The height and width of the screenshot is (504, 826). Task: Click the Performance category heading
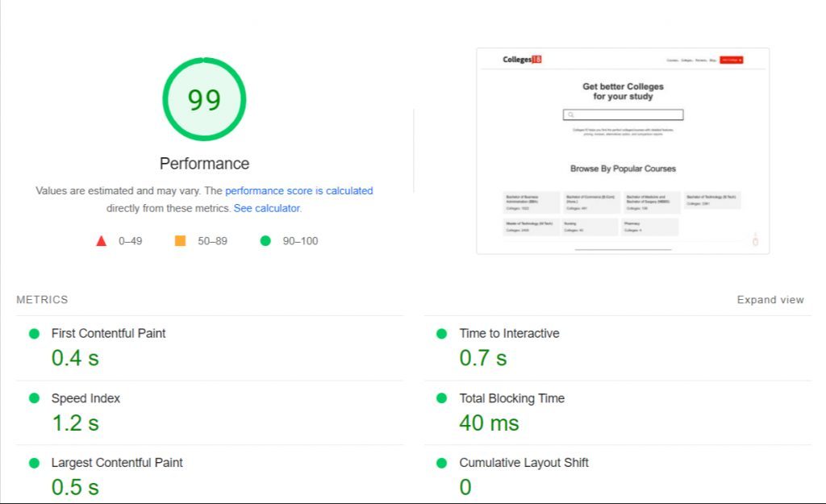pyautogui.click(x=204, y=163)
